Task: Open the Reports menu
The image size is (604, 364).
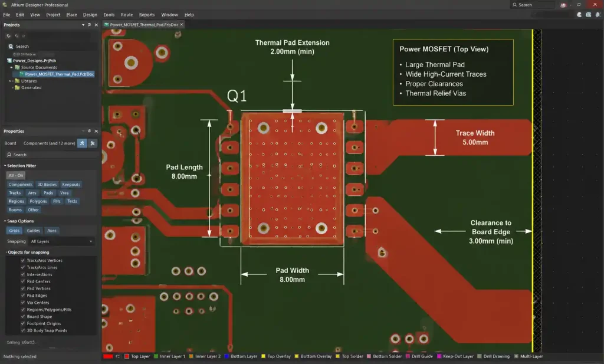Action: click(146, 15)
